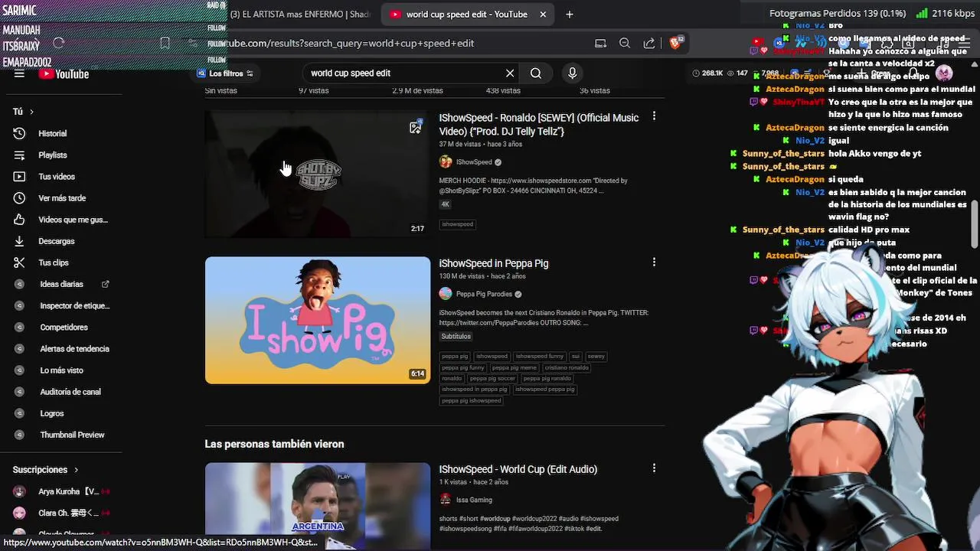
Task: Open the IShowPig Peppa Pig thumbnail
Action: (x=317, y=320)
